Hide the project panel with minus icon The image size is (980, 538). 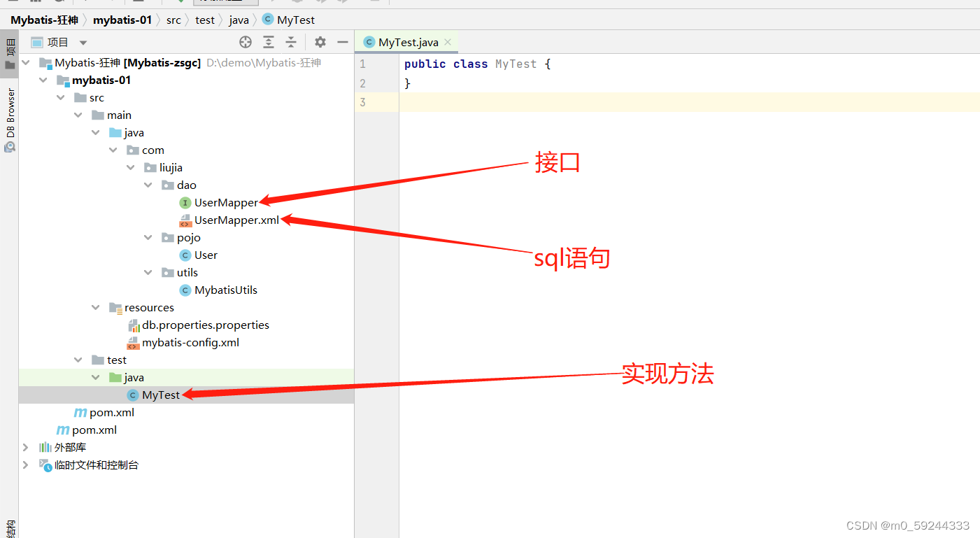(x=342, y=43)
